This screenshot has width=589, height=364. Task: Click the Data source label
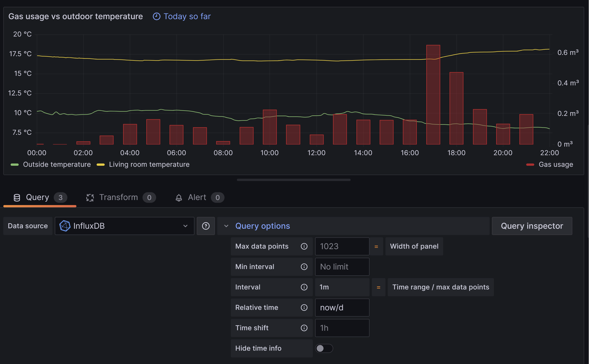28,226
